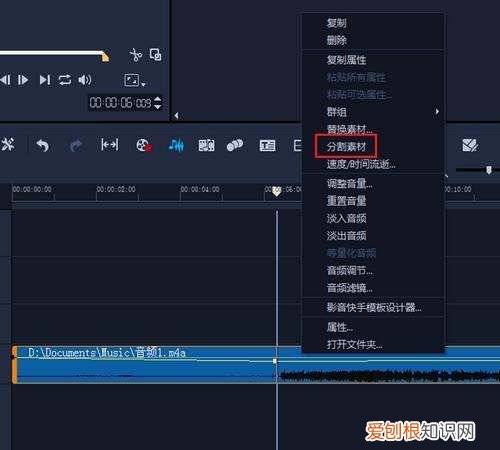The width and height of the screenshot is (500, 450).
Task: Click the Redo arrow icon
Action: click(76, 145)
